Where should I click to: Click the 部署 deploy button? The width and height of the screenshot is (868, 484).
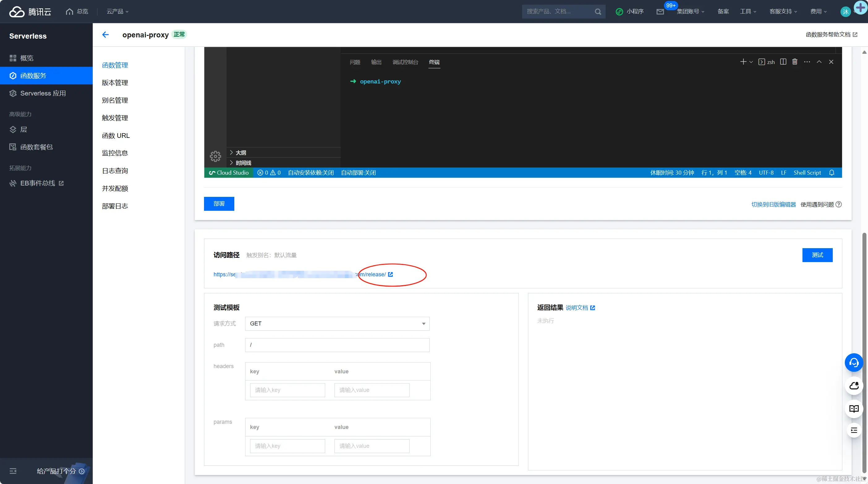pyautogui.click(x=219, y=203)
